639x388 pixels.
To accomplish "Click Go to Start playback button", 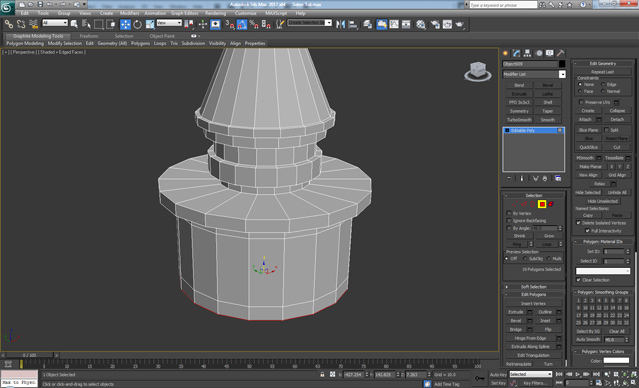I will click(559, 374).
